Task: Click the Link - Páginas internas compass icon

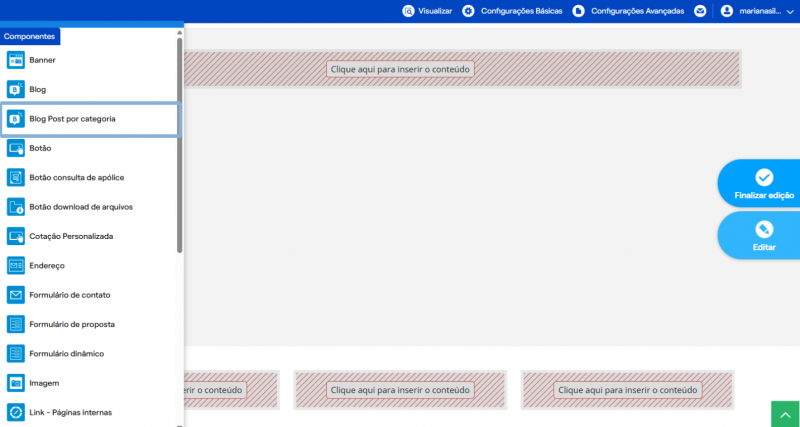Action: click(x=15, y=412)
